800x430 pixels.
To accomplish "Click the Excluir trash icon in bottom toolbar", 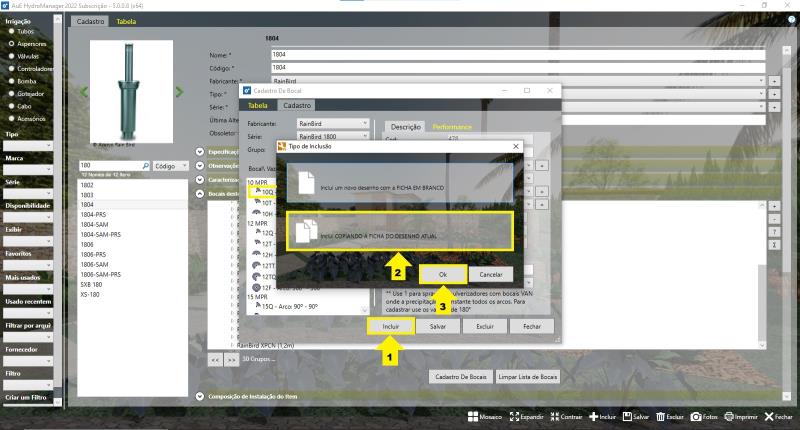I will 660,416.
